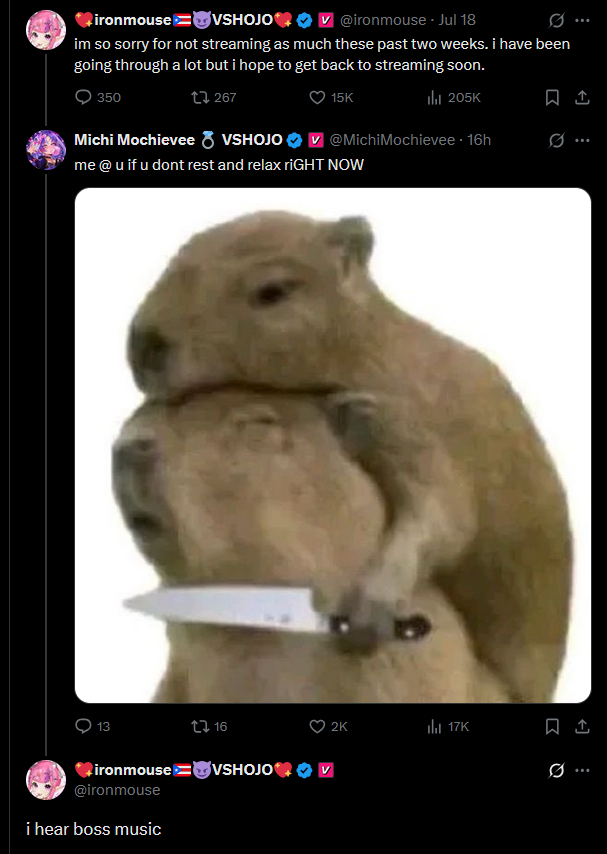Reply to ironmouse's first tweet
The width and height of the screenshot is (607, 854).
83,97
